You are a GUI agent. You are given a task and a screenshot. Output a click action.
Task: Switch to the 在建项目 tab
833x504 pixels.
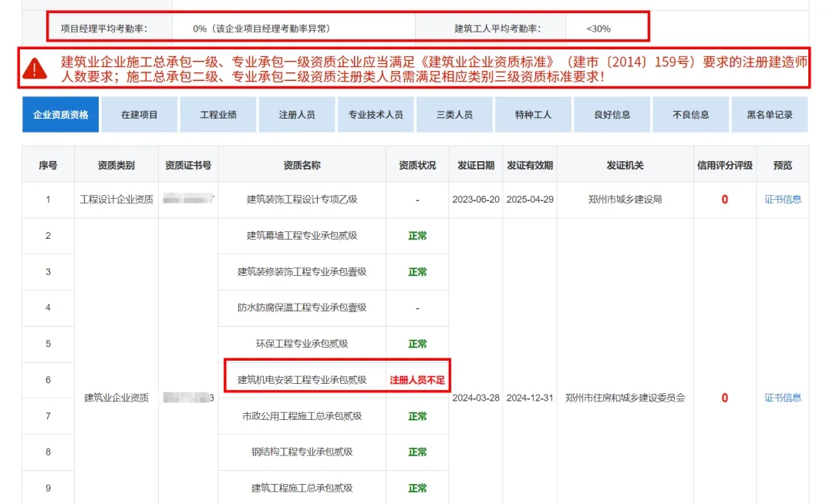pos(140,115)
